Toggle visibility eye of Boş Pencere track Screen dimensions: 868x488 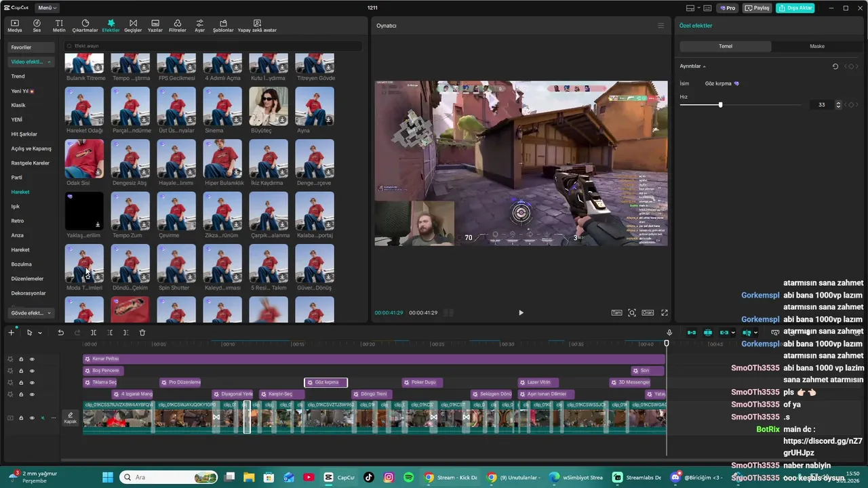[x=31, y=371]
